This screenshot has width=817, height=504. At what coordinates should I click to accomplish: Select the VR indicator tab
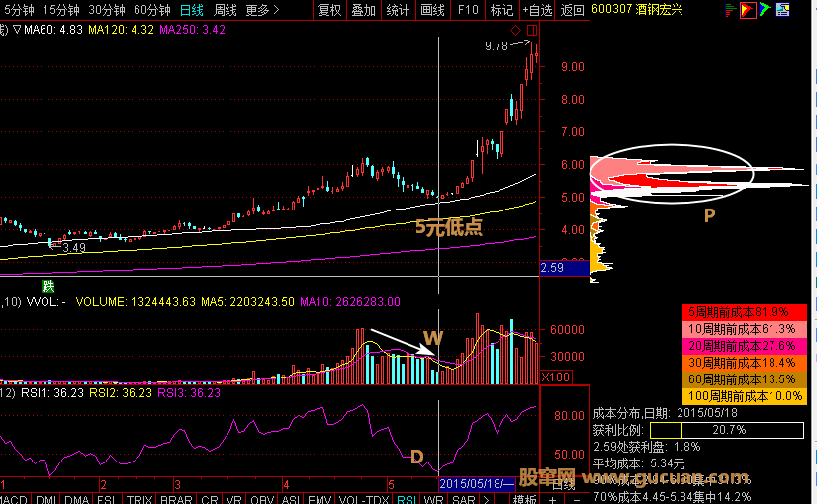click(234, 499)
